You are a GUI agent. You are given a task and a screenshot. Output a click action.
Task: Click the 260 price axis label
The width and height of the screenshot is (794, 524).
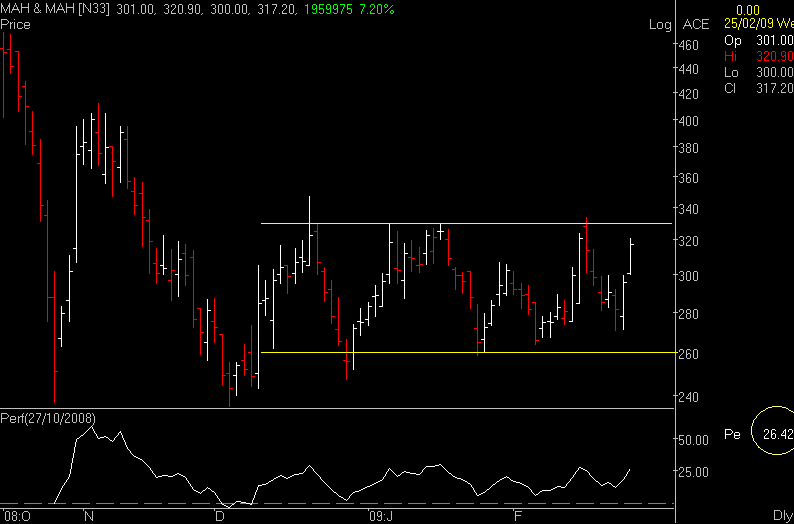click(689, 353)
